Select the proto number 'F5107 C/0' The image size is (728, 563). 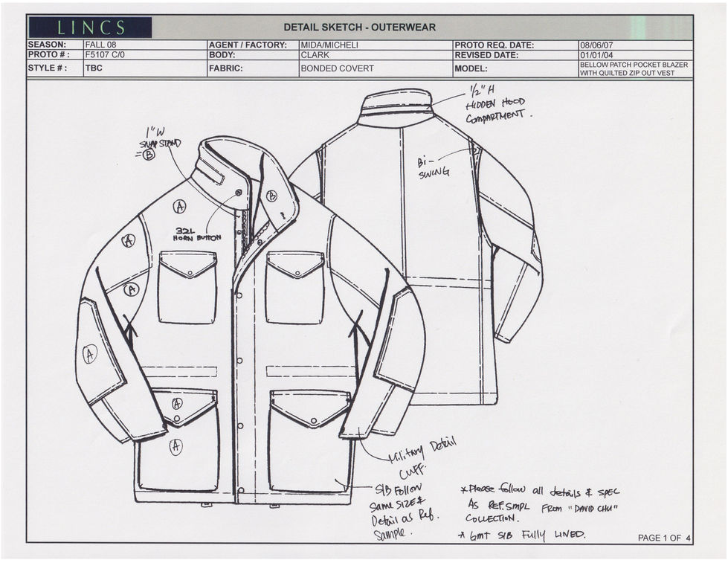[105, 54]
